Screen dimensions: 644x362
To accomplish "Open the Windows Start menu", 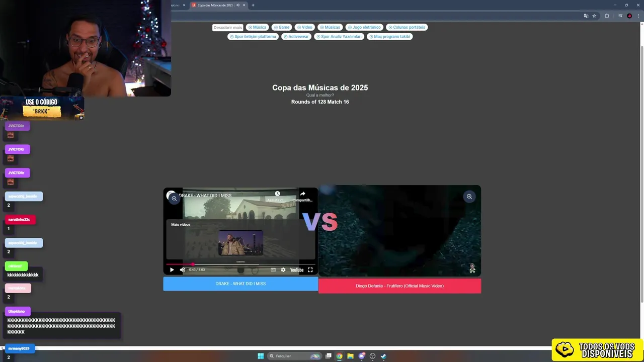I will (x=261, y=356).
